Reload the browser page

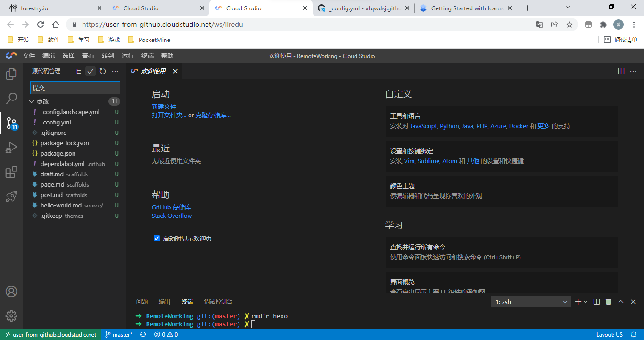41,25
